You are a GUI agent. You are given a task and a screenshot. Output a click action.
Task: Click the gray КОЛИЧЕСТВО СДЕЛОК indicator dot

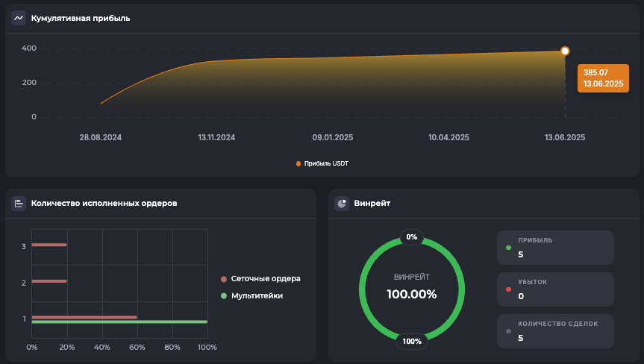[x=509, y=331]
